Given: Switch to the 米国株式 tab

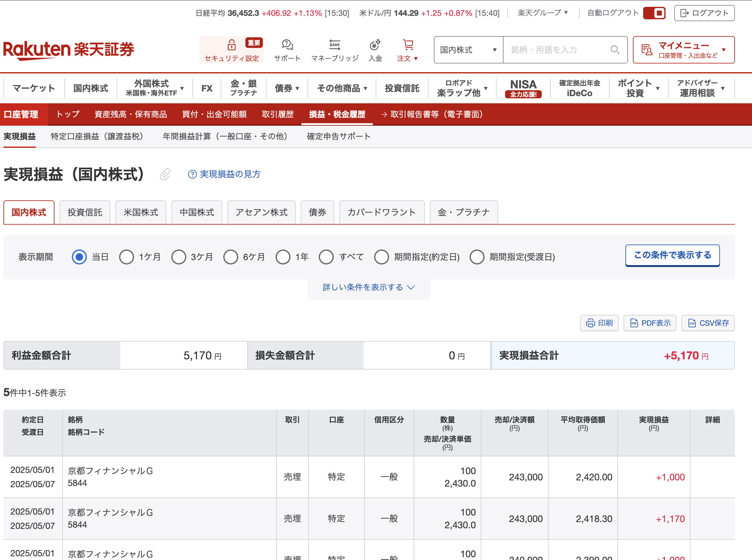Looking at the screenshot, I should coord(141,212).
